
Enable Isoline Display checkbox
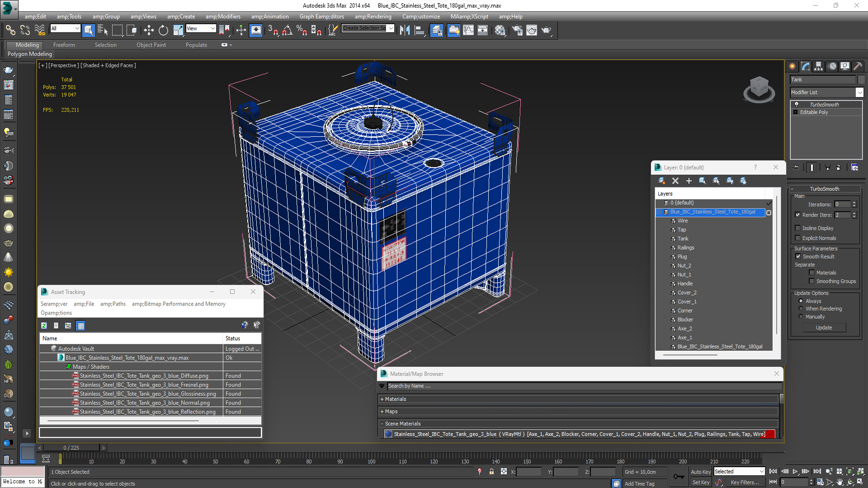point(797,228)
